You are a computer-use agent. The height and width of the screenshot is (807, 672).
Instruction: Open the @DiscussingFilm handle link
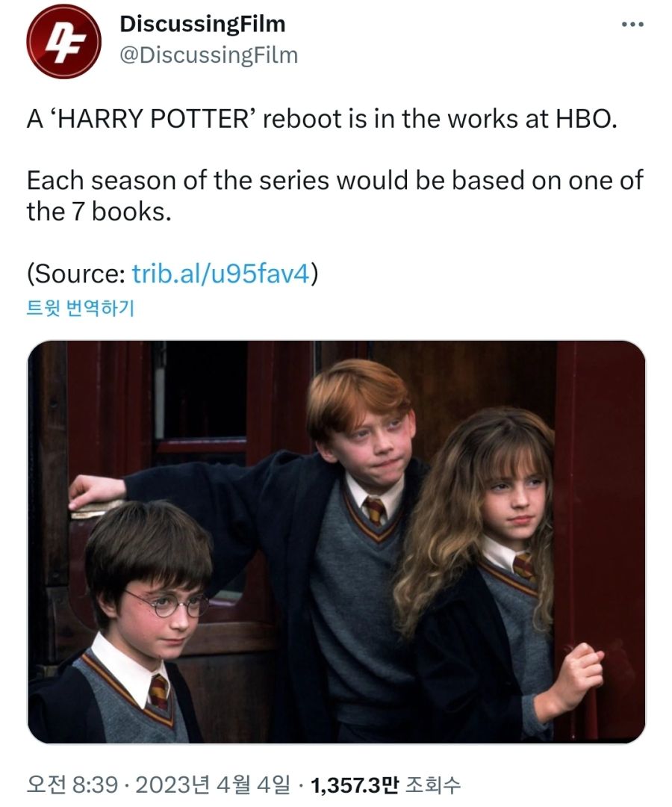209,55
